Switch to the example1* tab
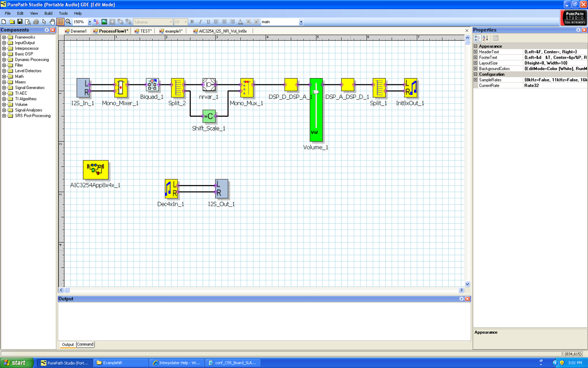The width and height of the screenshot is (588, 368). pos(171,31)
